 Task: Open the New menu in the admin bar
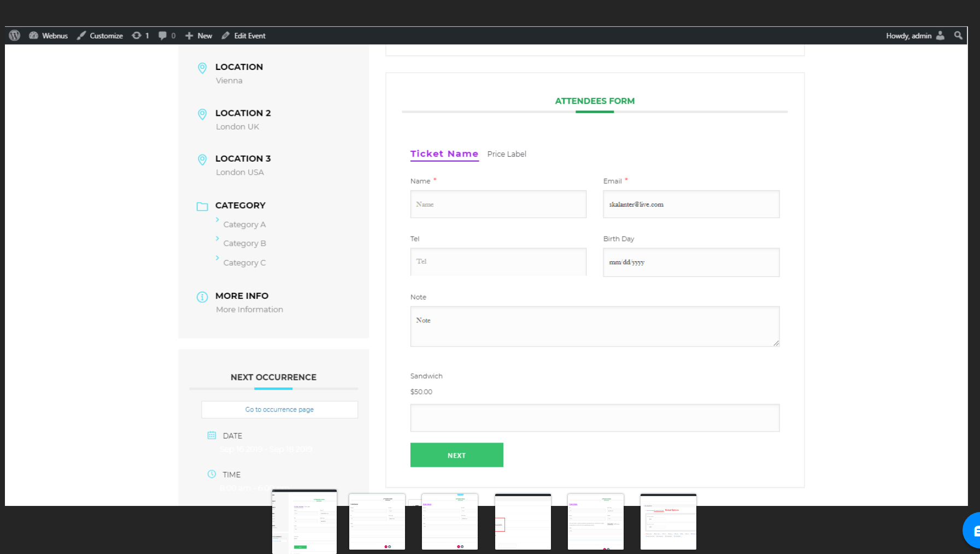[x=198, y=36]
